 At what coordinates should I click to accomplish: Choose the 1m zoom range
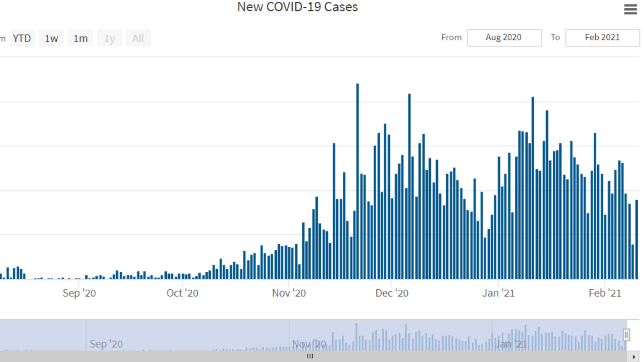tap(80, 38)
